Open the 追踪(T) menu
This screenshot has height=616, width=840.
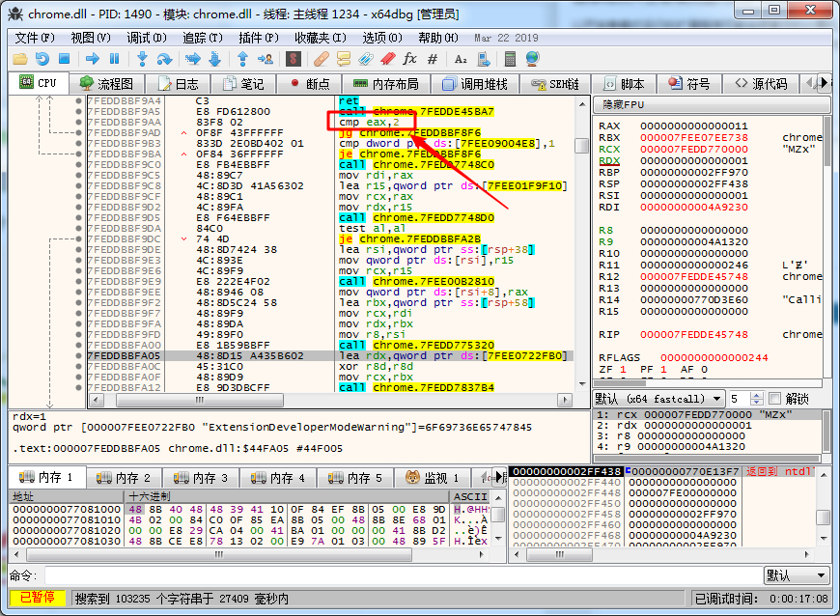[203, 38]
